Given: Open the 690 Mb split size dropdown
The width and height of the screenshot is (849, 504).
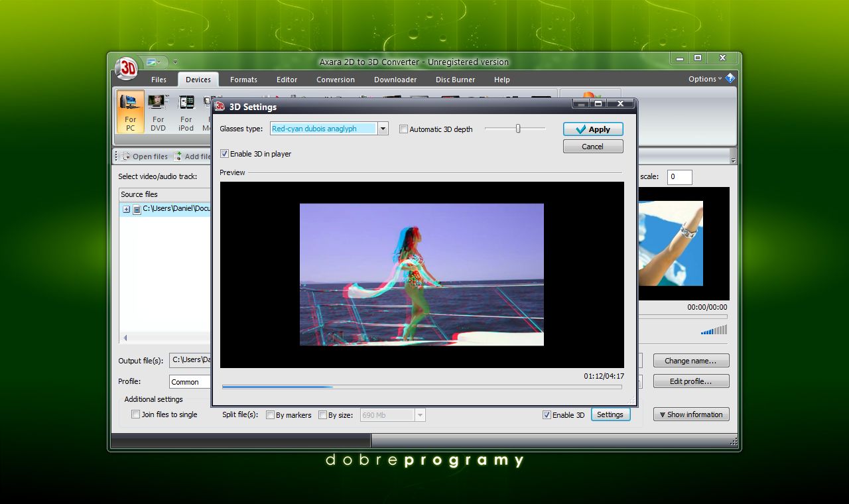Looking at the screenshot, I should click(x=420, y=415).
